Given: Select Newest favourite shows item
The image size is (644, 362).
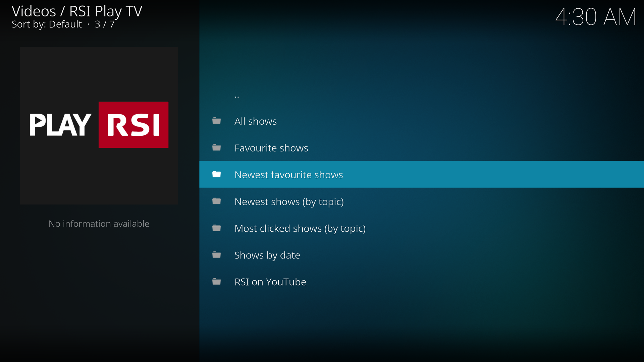Looking at the screenshot, I should click(x=288, y=175).
